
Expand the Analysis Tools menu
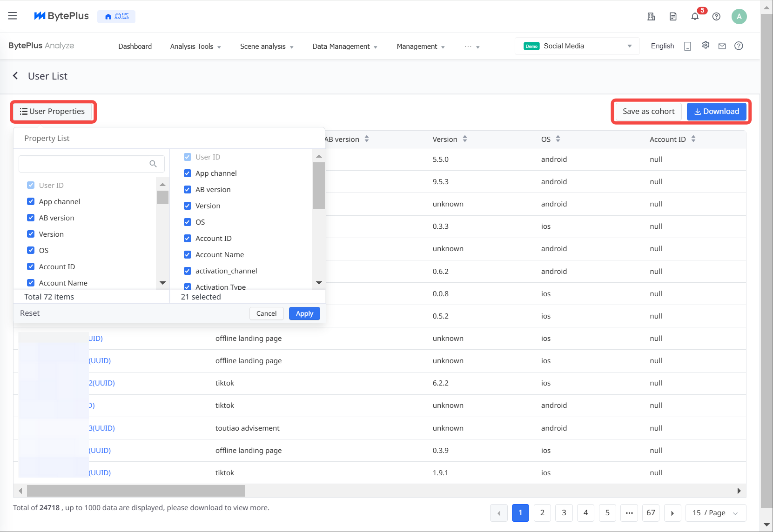(195, 47)
